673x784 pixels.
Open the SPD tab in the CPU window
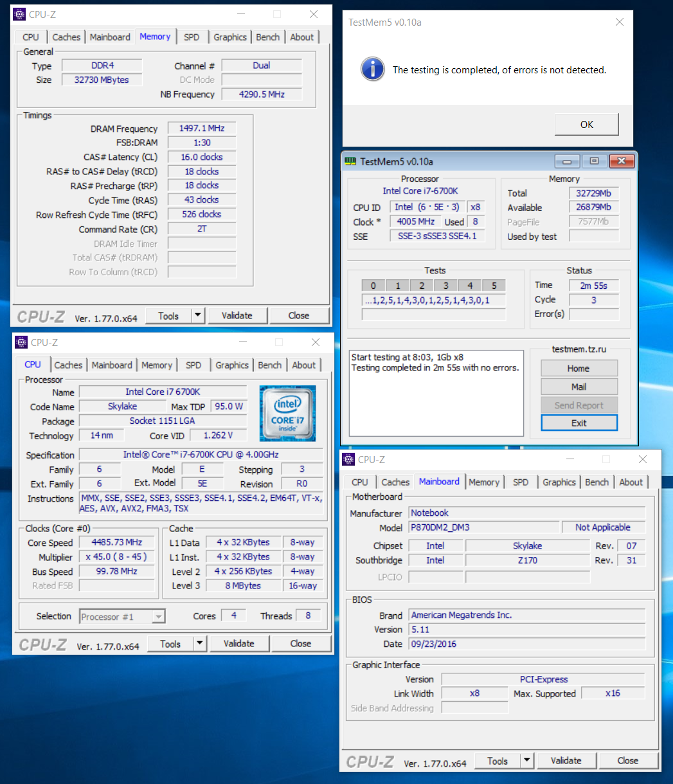coord(193,365)
